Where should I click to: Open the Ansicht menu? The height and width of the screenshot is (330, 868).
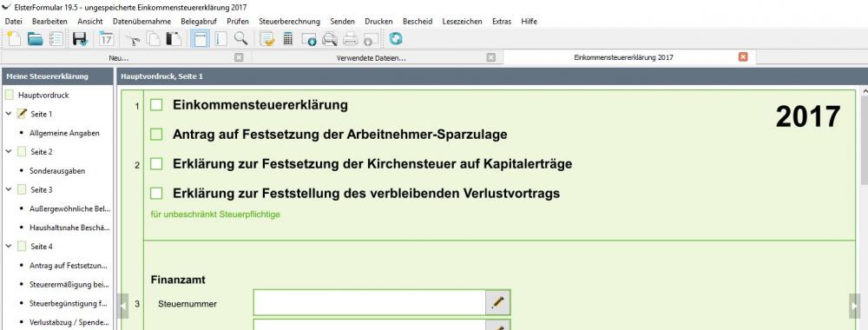point(89,21)
